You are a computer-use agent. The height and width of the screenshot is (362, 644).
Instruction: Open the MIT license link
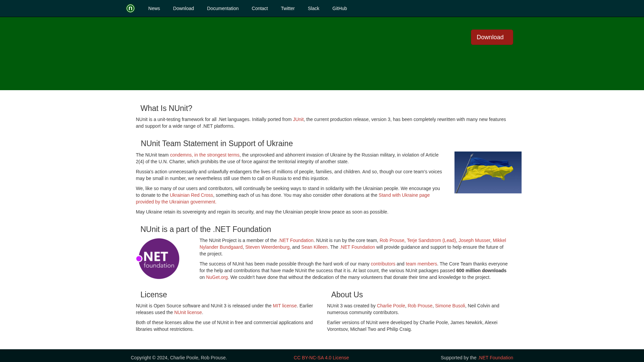click(284, 306)
